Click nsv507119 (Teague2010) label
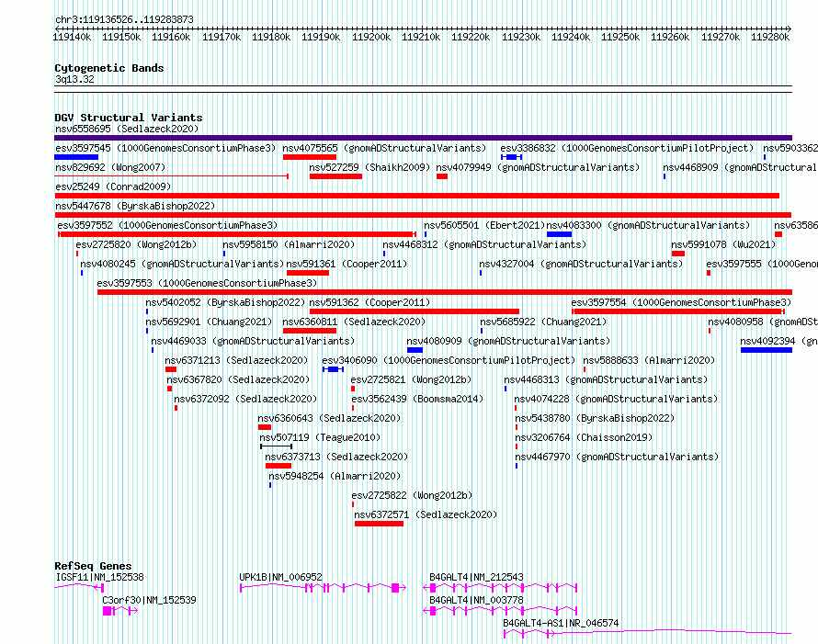The height and width of the screenshot is (644, 818). [x=320, y=437]
